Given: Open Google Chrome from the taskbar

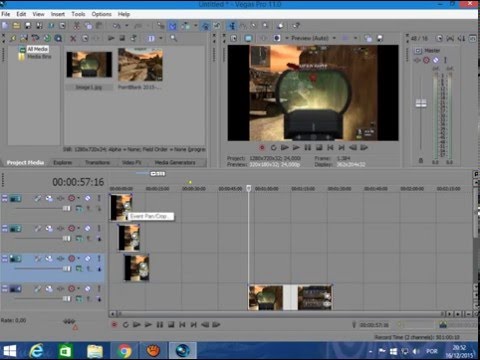Looking at the screenshot, I should pyautogui.click(x=124, y=351).
